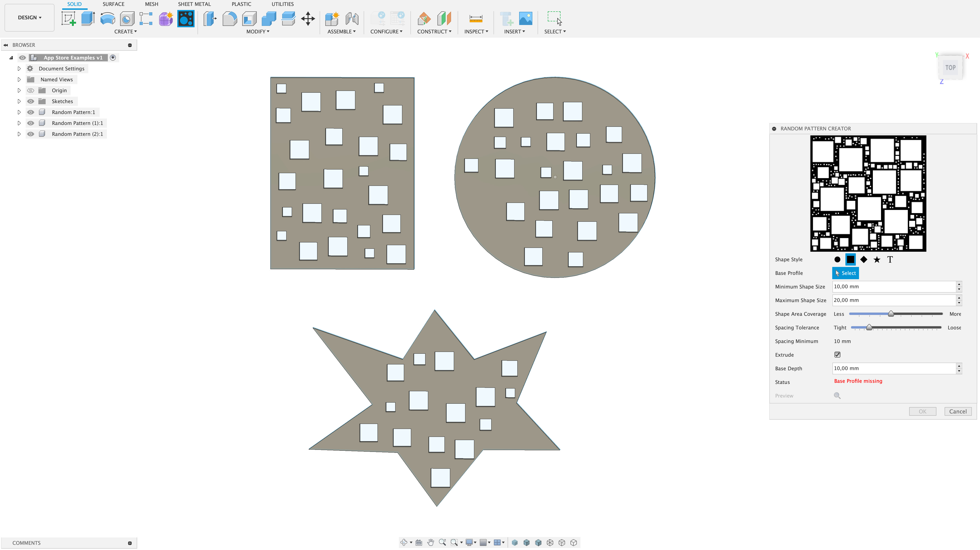
Task: Click the Cancel button in dialog
Action: tap(958, 411)
